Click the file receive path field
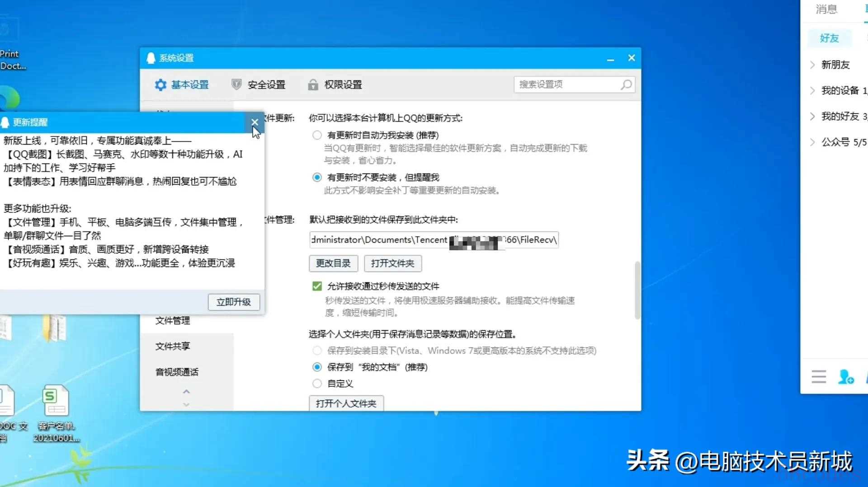868x487 pixels. (434, 240)
